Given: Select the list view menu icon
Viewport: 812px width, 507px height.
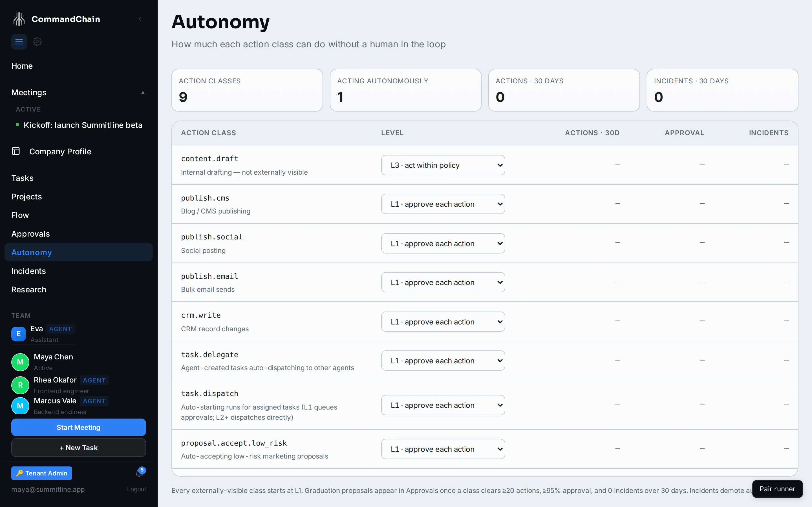Looking at the screenshot, I should point(19,42).
